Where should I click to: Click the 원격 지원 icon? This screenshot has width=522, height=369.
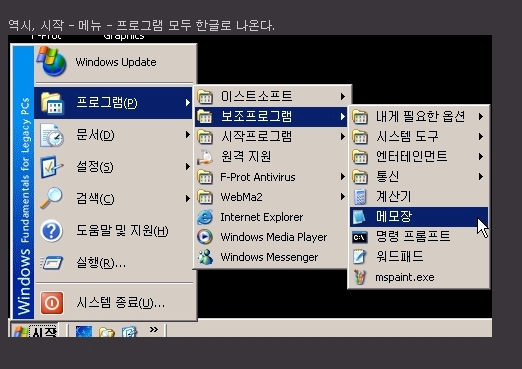[x=205, y=157]
